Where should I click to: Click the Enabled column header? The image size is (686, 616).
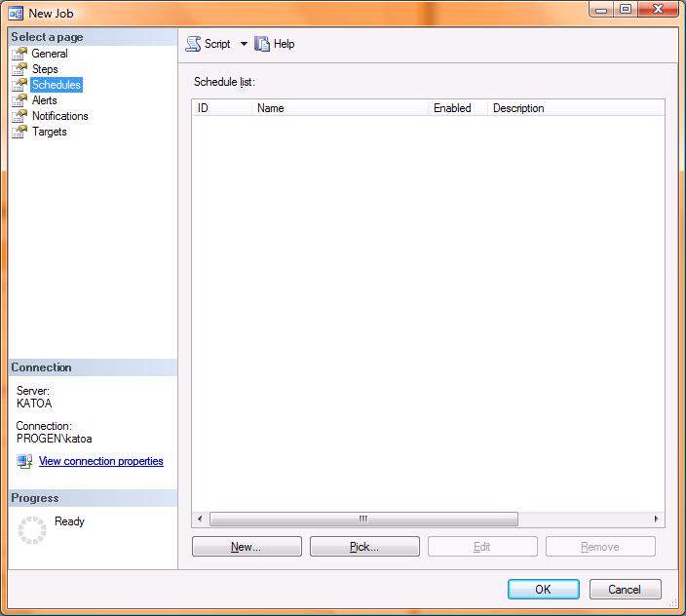(x=458, y=108)
